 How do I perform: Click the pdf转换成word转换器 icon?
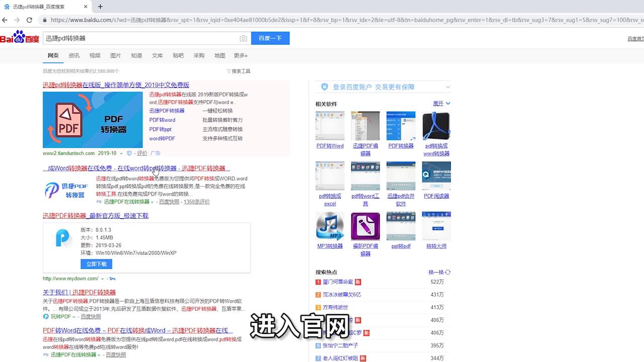coord(436,126)
